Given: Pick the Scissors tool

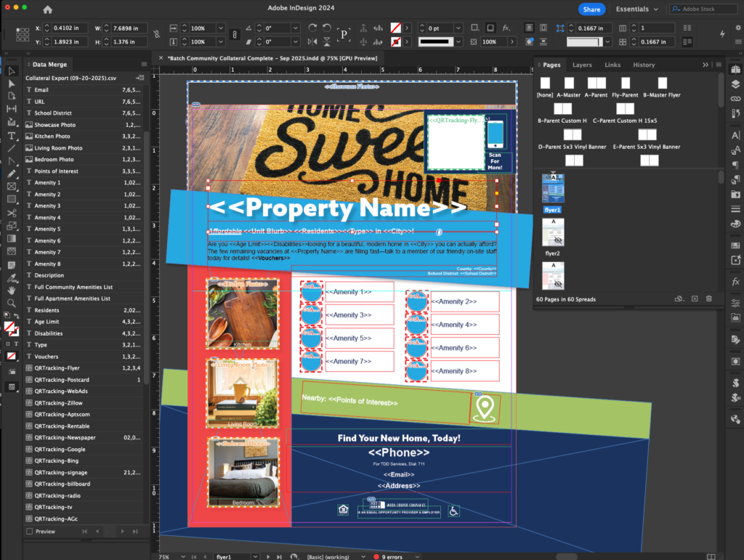Looking at the screenshot, I should (12, 213).
